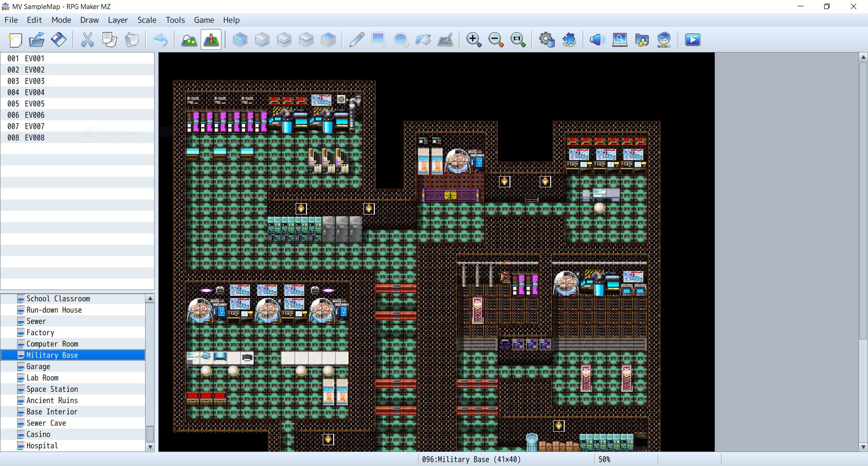Select the Layer 1 icon
The image size is (868, 466).
point(262,40)
